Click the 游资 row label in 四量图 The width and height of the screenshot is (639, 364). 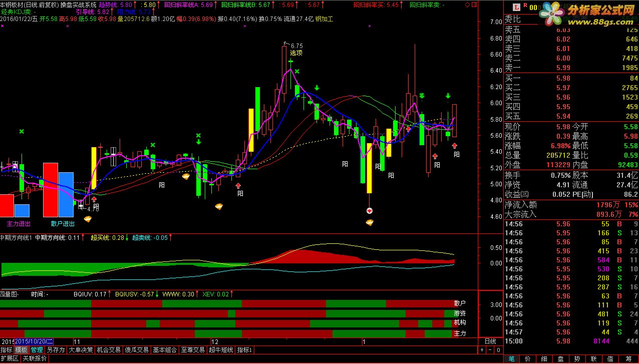(460, 313)
